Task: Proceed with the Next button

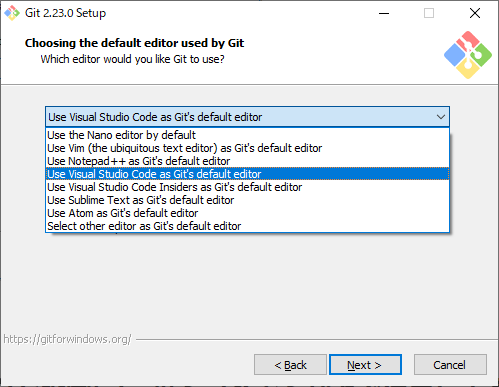Action: click(365, 365)
